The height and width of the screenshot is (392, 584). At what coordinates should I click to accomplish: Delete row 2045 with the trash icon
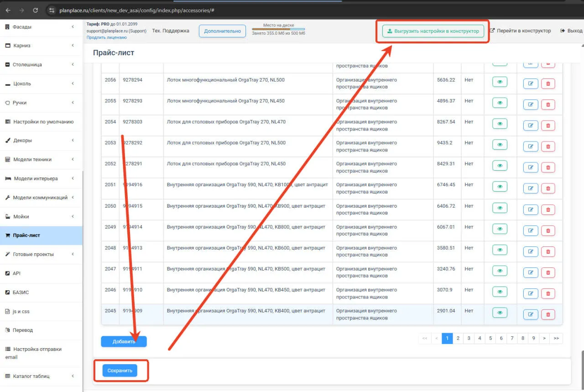tap(548, 314)
